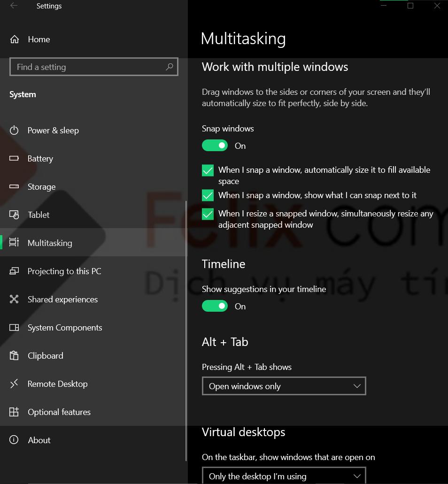Uncheck automatically size to fill available space
The height and width of the screenshot is (484, 448).
pyautogui.click(x=208, y=170)
